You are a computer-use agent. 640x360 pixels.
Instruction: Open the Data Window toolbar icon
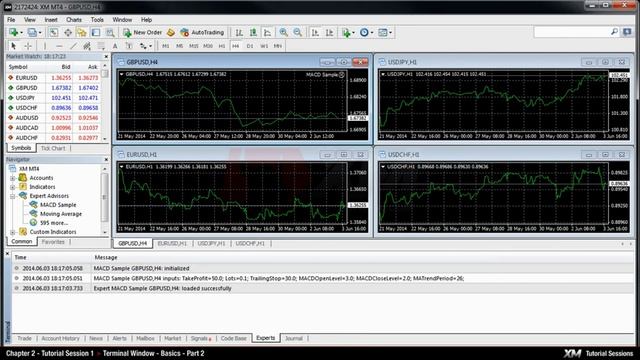click(x=68, y=32)
